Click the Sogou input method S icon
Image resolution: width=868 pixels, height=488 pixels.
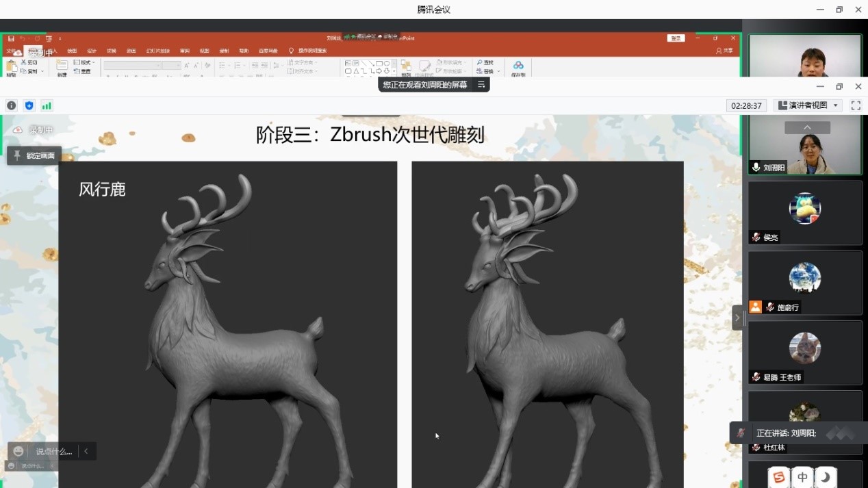point(779,477)
